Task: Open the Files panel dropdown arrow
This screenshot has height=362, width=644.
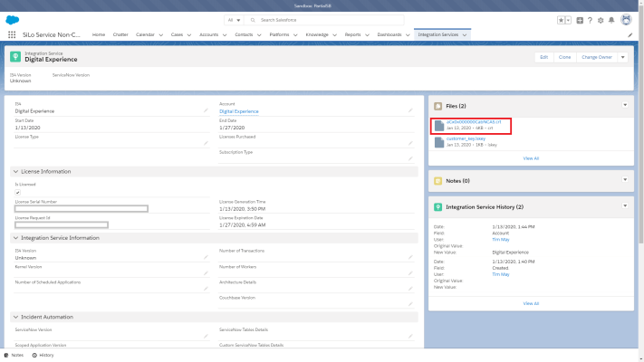Action: 624,105
